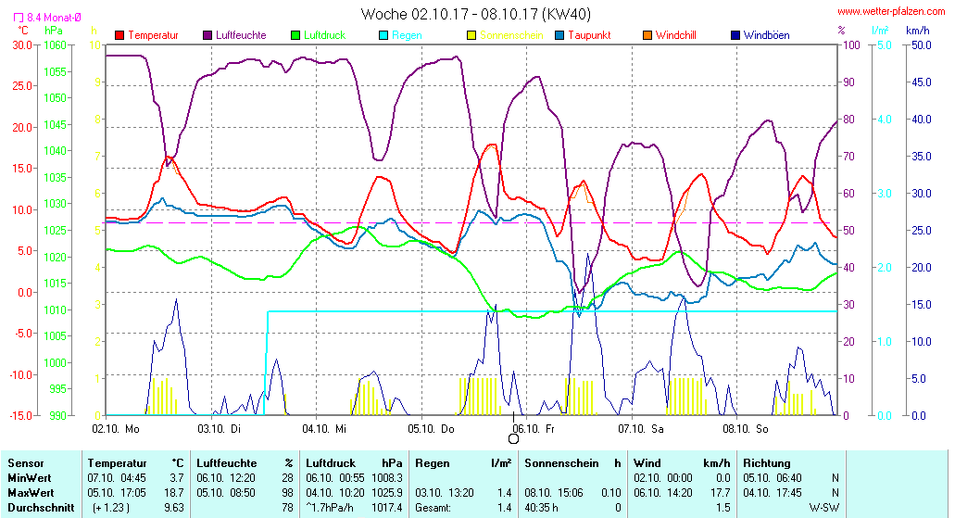Click the sunshine total 40:35 h
The image size is (980, 518).
point(541,508)
